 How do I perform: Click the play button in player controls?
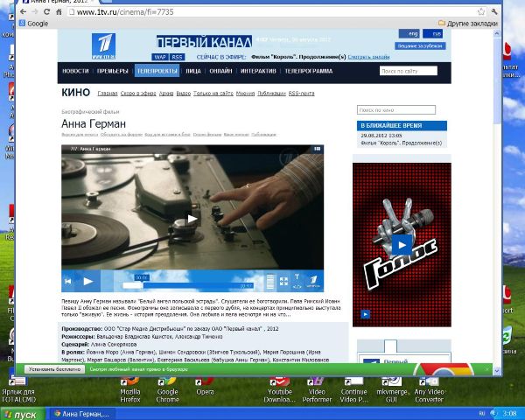coord(88,282)
